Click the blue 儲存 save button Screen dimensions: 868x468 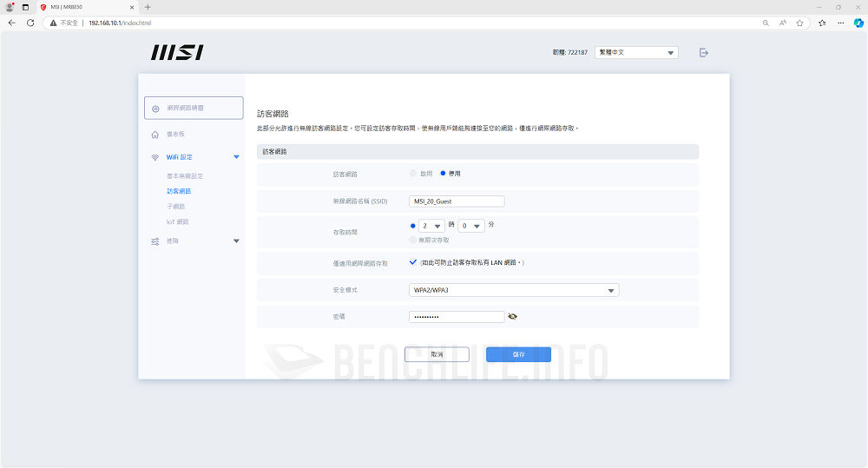tap(519, 354)
